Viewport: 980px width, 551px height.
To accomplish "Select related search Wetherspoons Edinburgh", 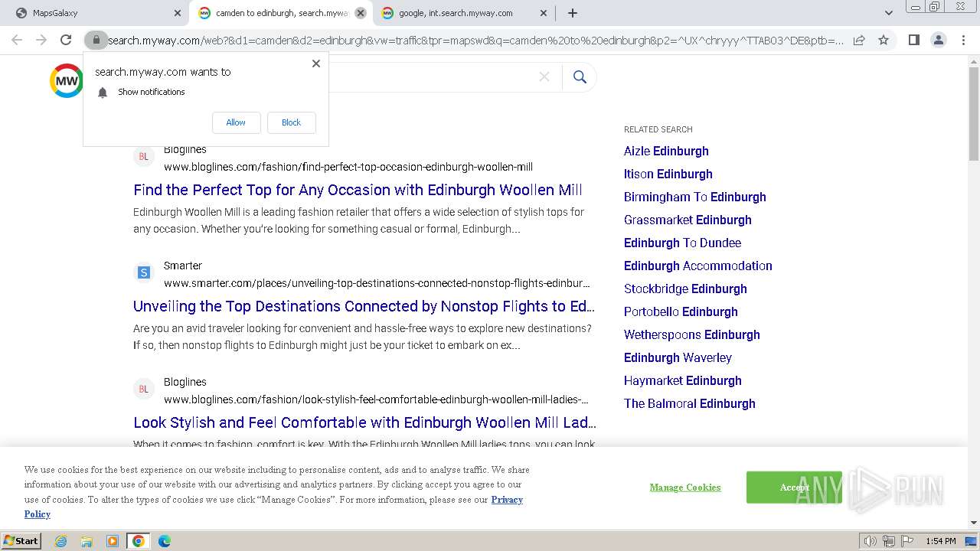I will point(692,334).
